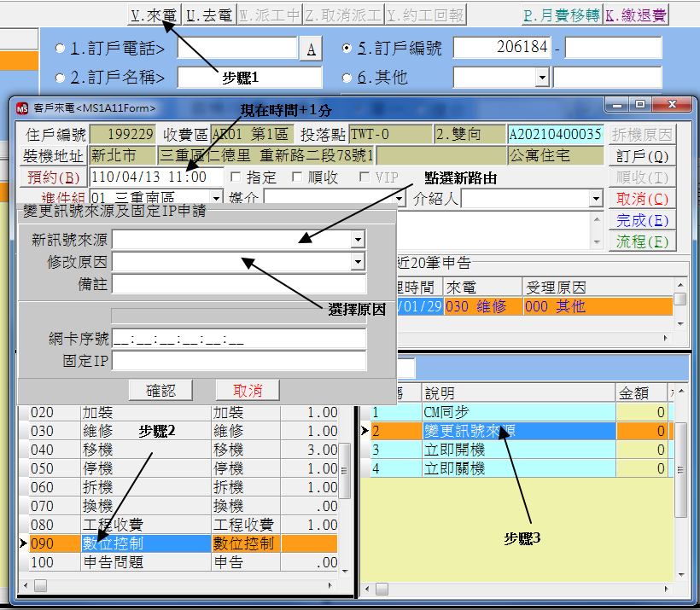
Task: Click the A button beside 訂戶電話 field
Action: coord(311,49)
